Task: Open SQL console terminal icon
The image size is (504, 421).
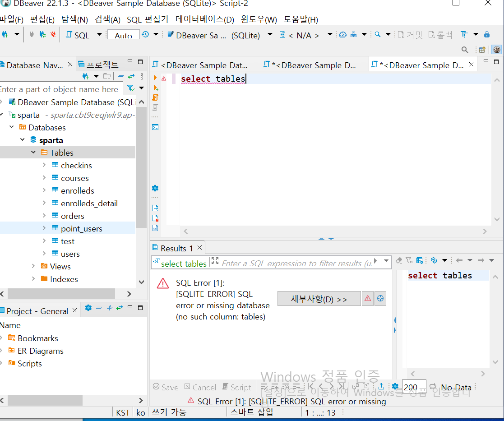Action: pyautogui.click(x=155, y=127)
